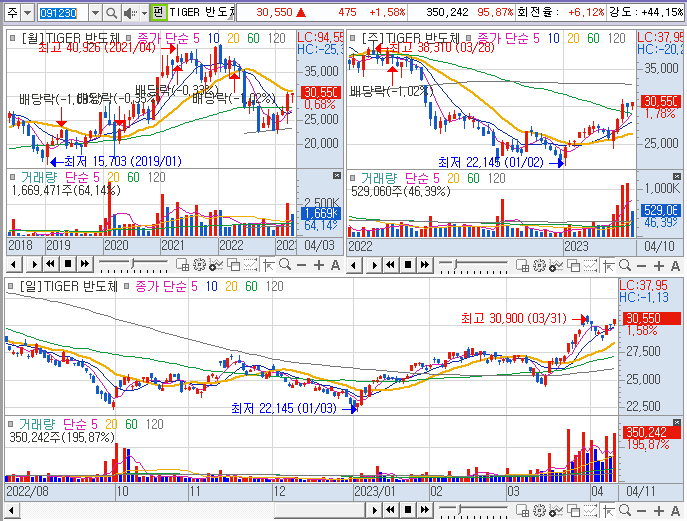This screenshot has width=687, height=521.
Task: Adjust the monthly chart zoom slider
Action: pos(133,264)
